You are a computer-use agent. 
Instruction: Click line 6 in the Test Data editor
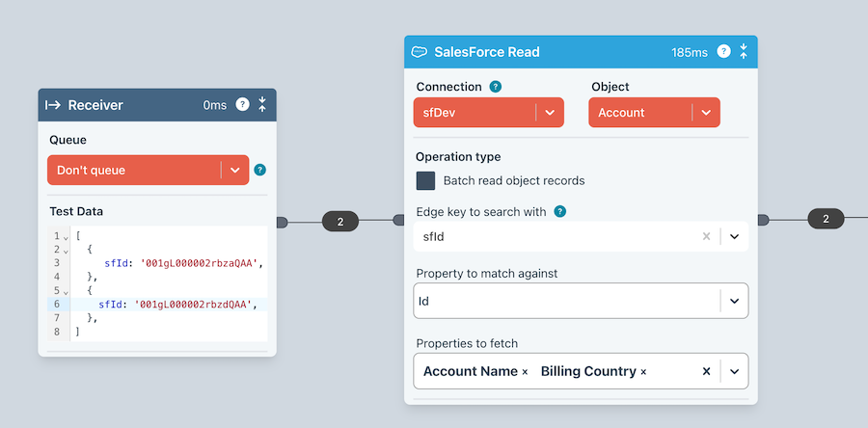[174, 305]
